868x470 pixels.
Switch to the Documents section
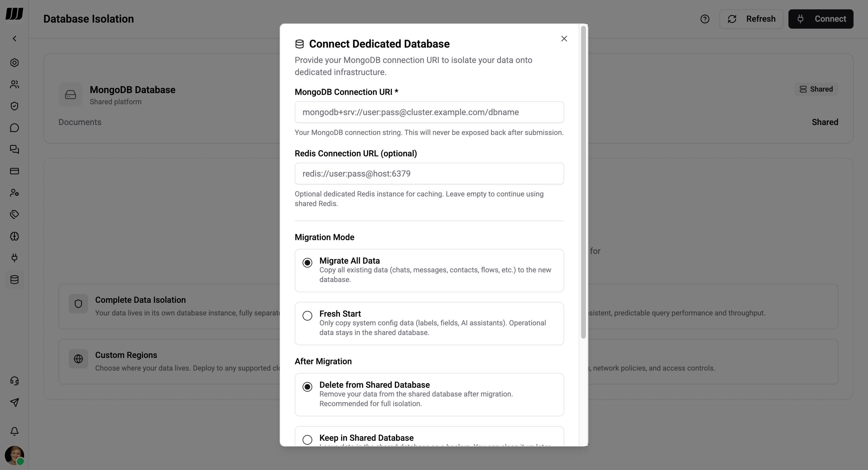tap(80, 122)
